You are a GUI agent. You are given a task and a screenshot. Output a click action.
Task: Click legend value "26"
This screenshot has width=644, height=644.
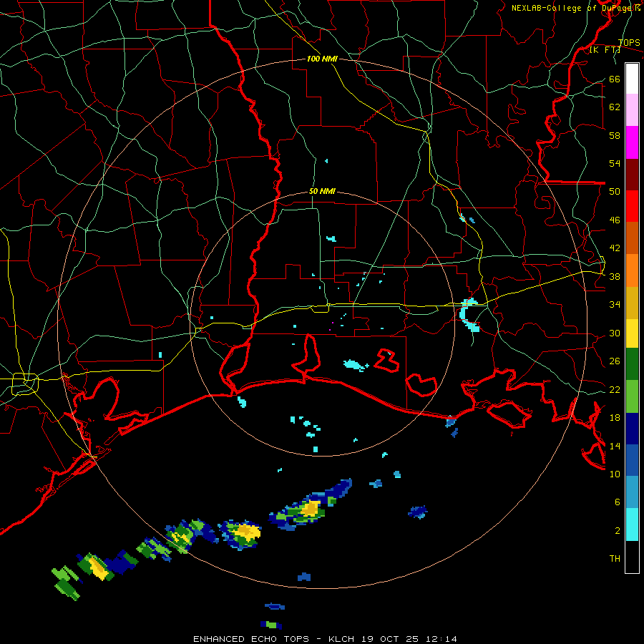pyautogui.click(x=615, y=361)
